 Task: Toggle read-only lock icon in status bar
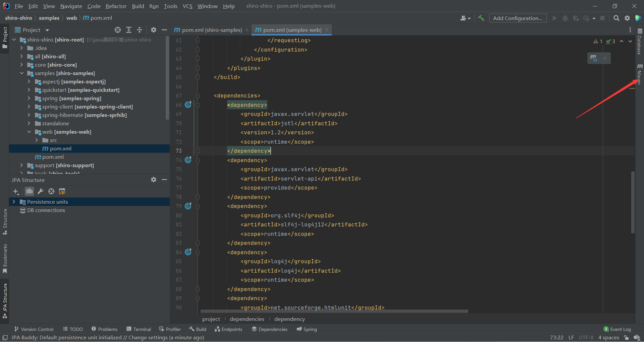[626, 338]
